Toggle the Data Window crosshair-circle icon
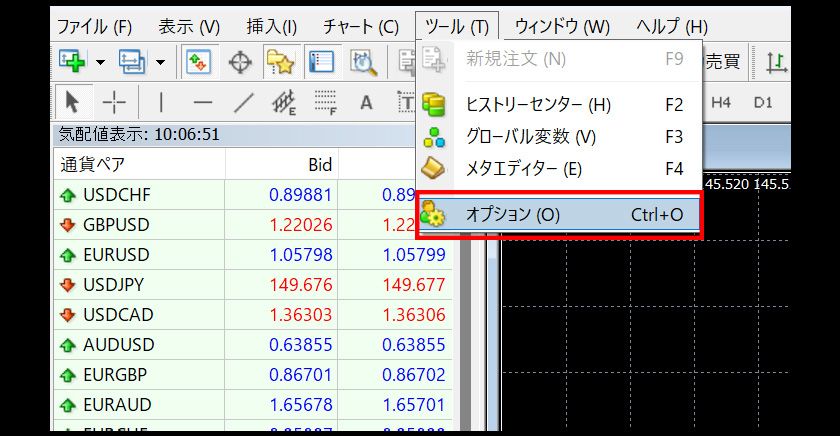Viewport: 840px width, 436px height. (x=240, y=62)
